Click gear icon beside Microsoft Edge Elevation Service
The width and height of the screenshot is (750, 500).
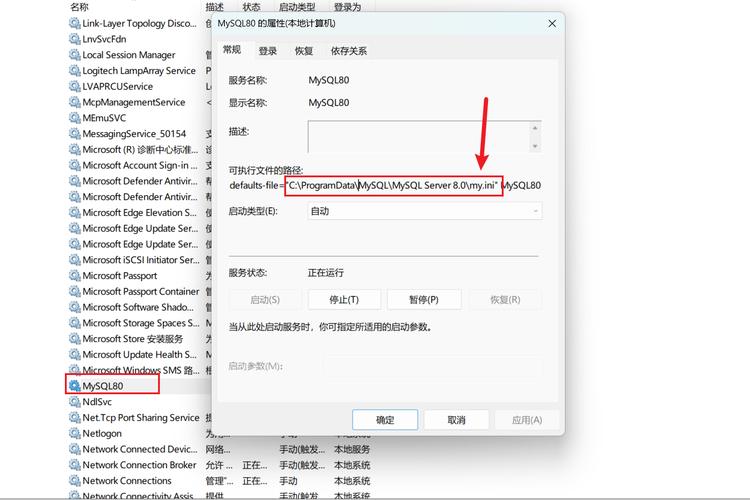[75, 212]
